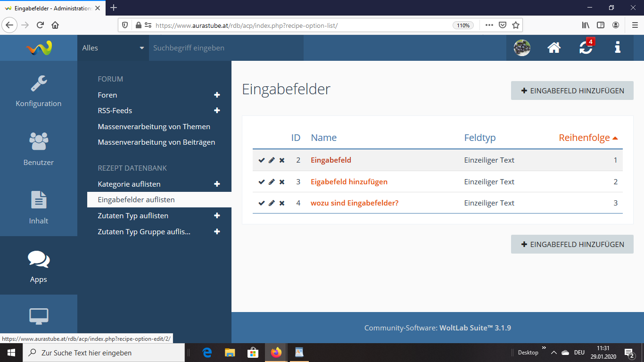Toggle checkmark for 'wozu sind Eingabefelder?' row
The width and height of the screenshot is (644, 362).
(262, 203)
